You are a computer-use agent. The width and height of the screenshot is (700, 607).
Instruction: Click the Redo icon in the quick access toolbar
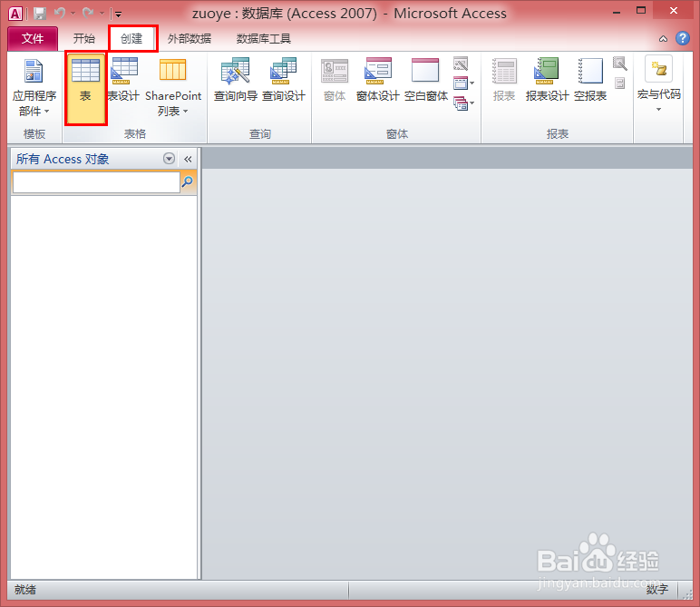point(88,14)
